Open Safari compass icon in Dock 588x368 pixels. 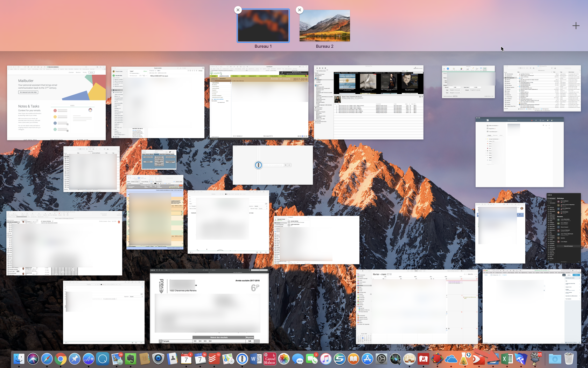click(47, 359)
